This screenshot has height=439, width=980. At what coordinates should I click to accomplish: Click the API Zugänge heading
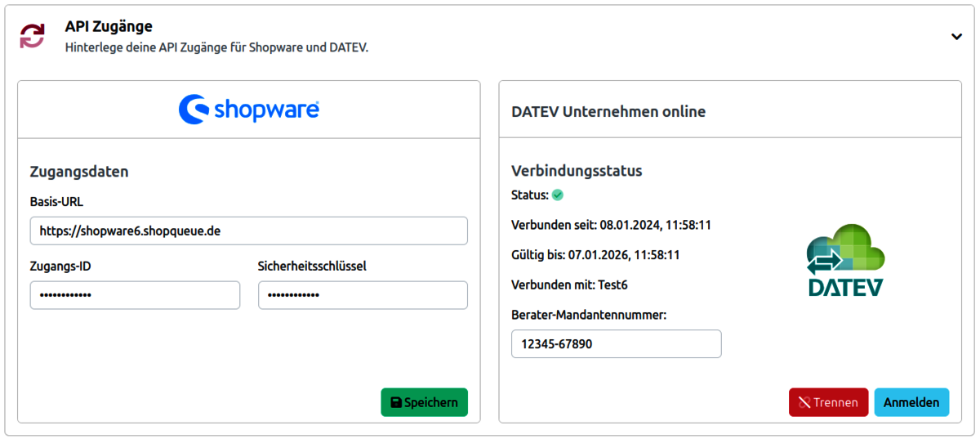109,27
